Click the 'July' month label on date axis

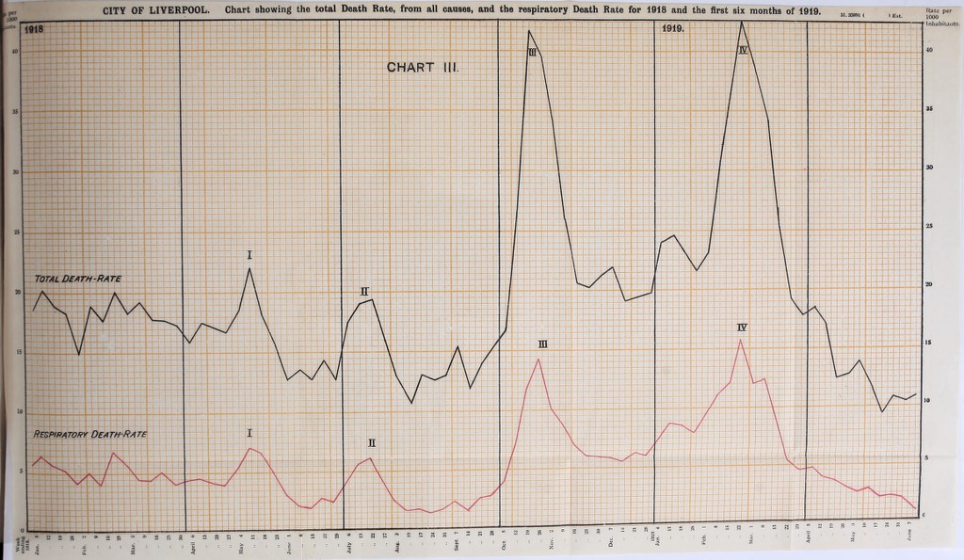[349, 547]
